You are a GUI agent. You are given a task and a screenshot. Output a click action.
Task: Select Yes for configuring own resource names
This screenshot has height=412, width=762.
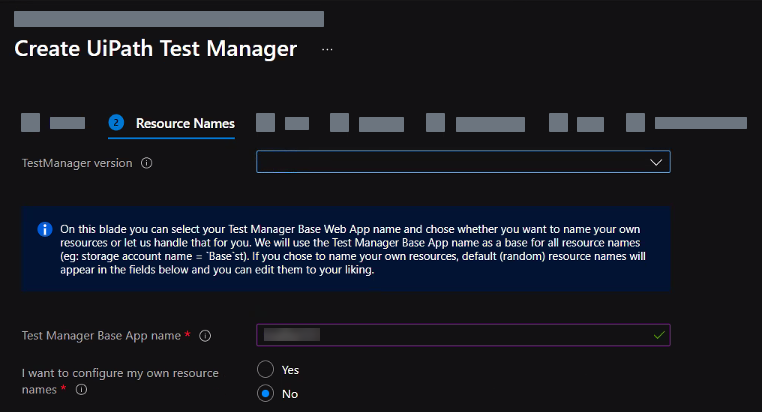point(265,369)
